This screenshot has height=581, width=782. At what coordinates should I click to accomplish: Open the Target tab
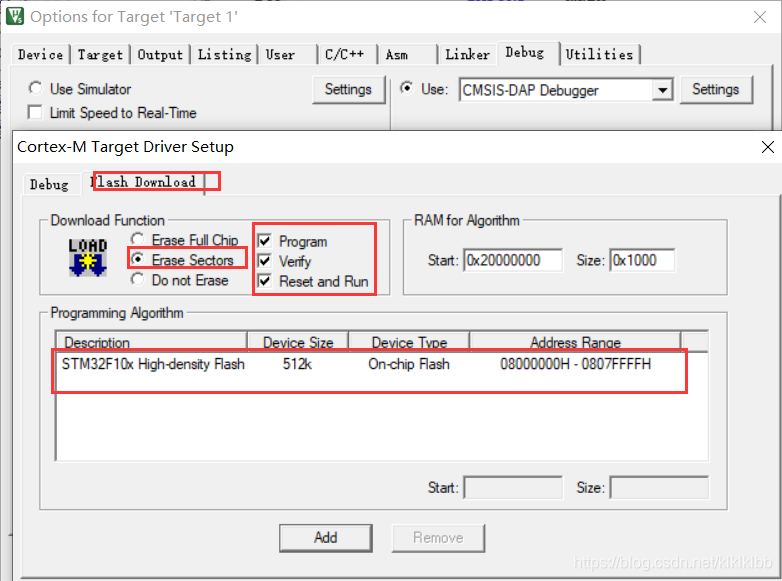coord(100,54)
